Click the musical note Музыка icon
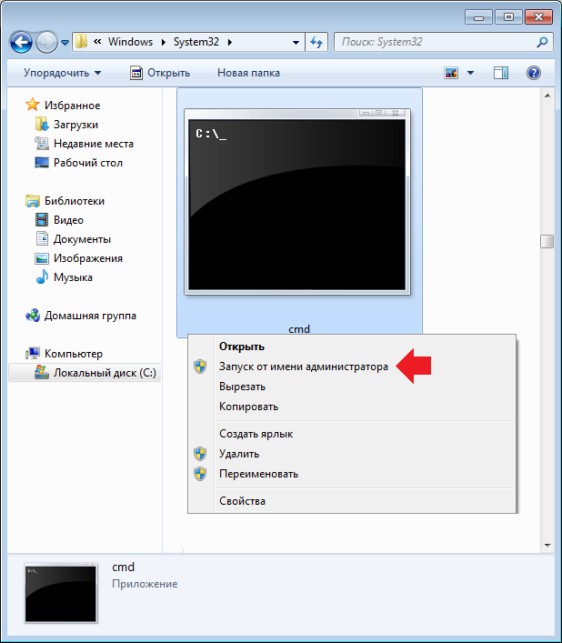The height and width of the screenshot is (643, 562). pos(41,277)
